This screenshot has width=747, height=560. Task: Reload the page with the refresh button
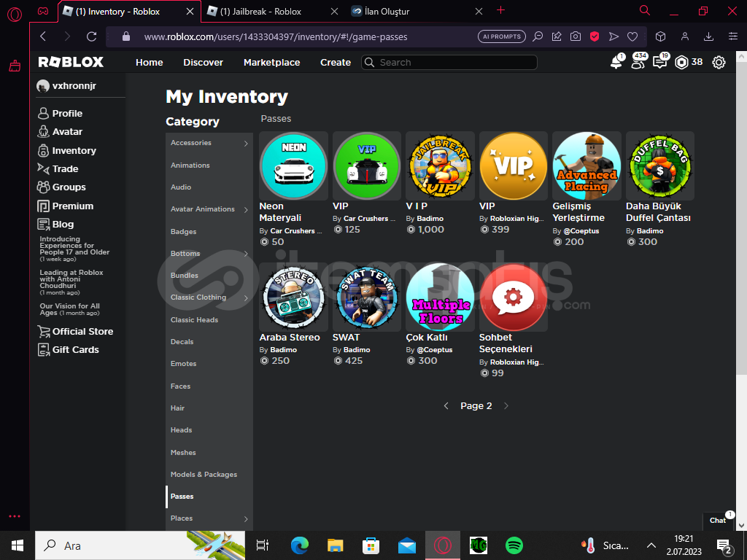91,36
